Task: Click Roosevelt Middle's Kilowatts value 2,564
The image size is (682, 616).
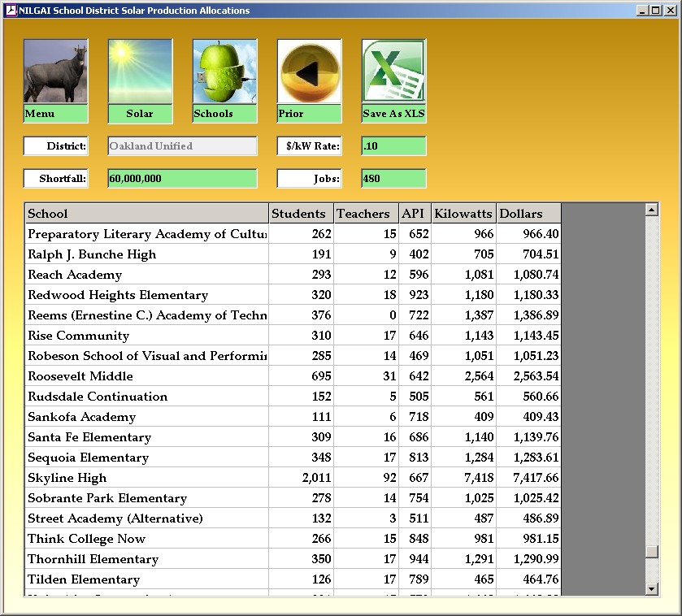Action: coord(479,376)
